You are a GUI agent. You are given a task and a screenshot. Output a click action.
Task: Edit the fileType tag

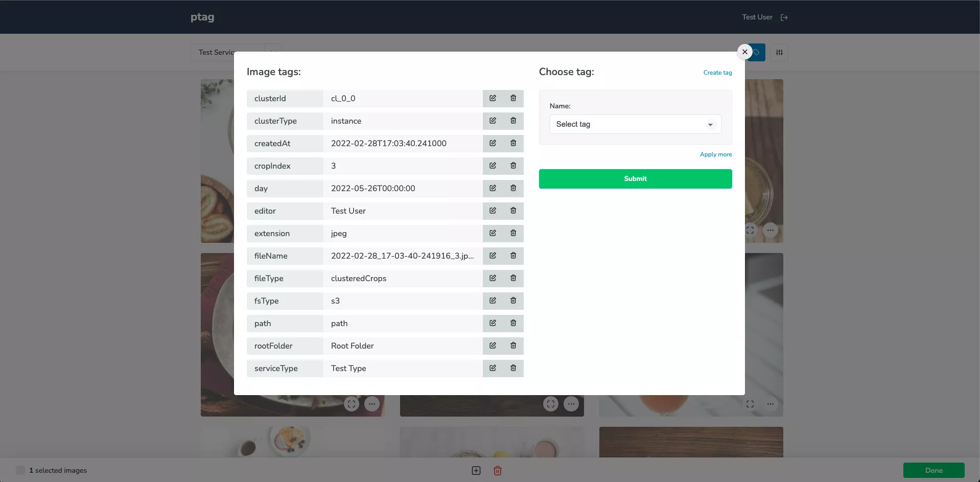493,278
